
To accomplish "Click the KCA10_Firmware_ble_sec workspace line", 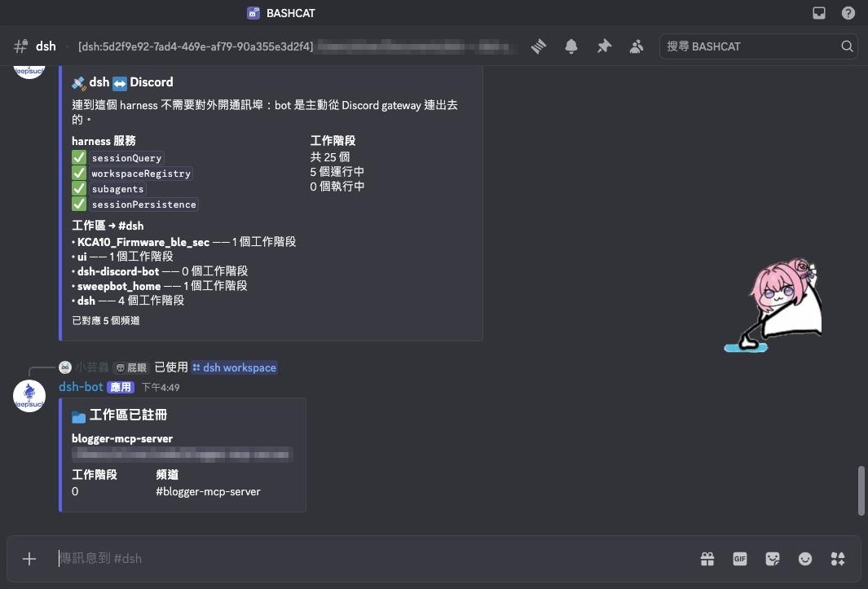I will pos(184,242).
